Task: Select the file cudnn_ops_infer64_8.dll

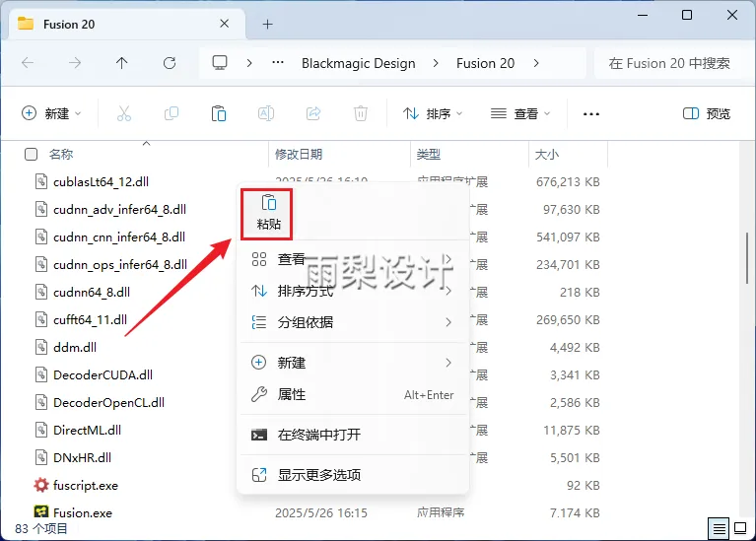Action: (120, 264)
